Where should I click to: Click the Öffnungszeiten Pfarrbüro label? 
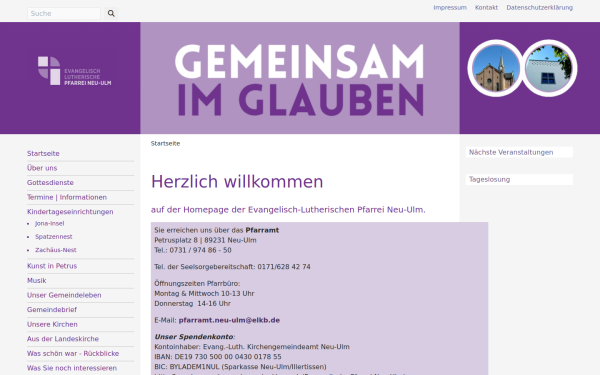tap(197, 284)
